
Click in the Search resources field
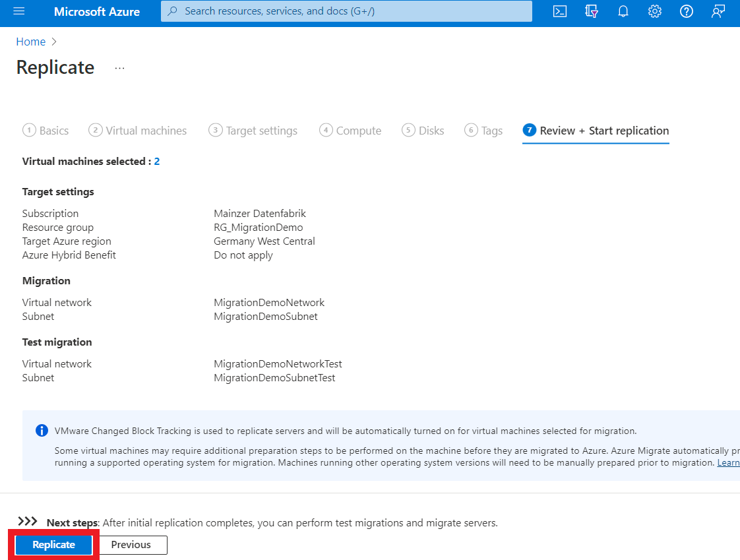pos(346,11)
